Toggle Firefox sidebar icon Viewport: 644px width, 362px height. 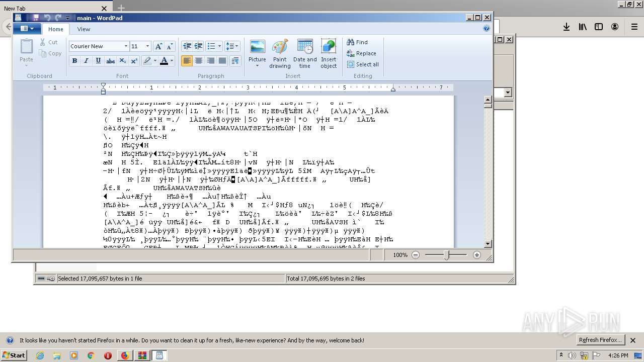click(599, 27)
